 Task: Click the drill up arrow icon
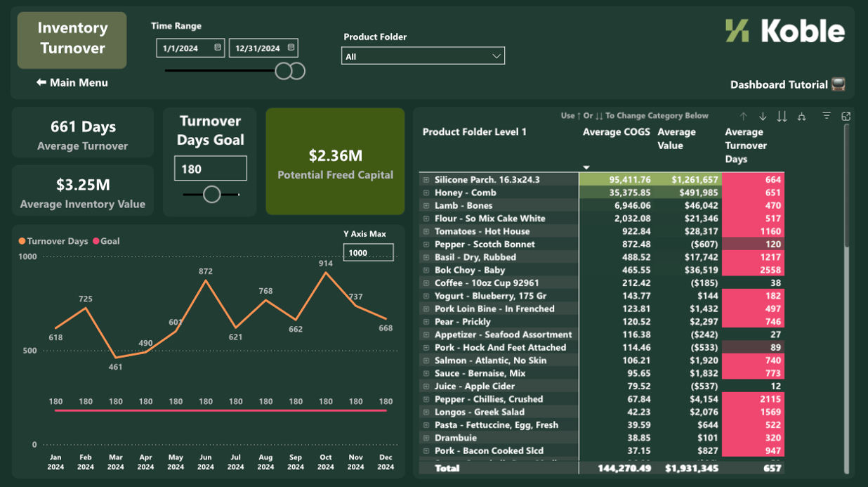coord(744,117)
